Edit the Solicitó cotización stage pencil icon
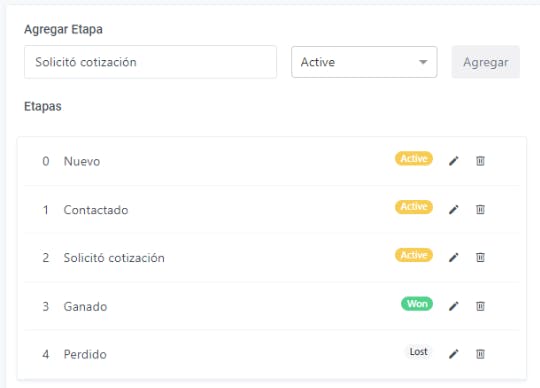The height and width of the screenshot is (388, 540). click(x=454, y=257)
